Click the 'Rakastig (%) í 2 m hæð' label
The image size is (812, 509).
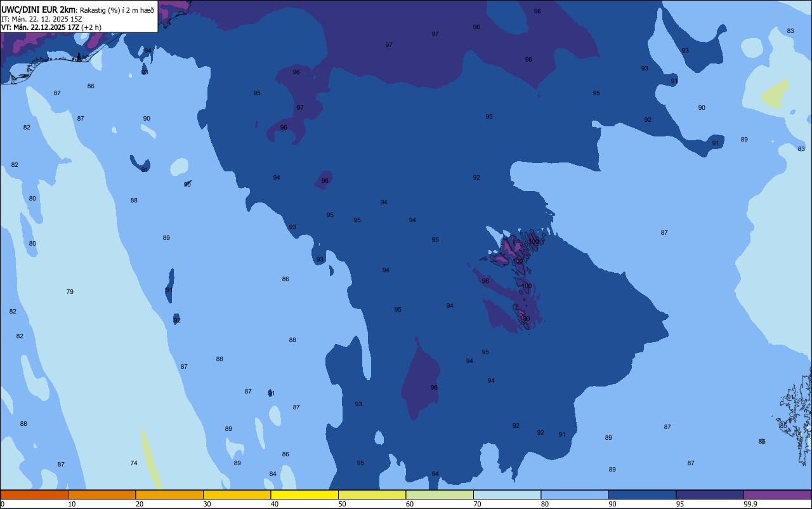click(x=117, y=10)
